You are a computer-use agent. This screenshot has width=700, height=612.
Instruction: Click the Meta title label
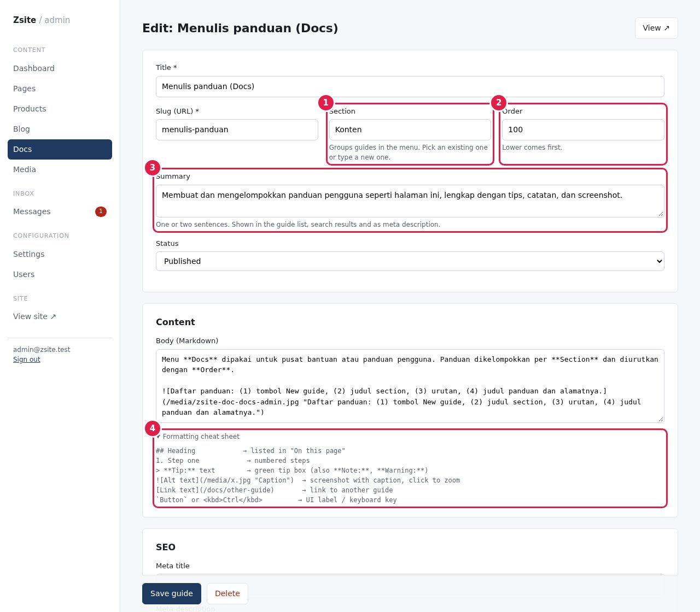tap(173, 566)
